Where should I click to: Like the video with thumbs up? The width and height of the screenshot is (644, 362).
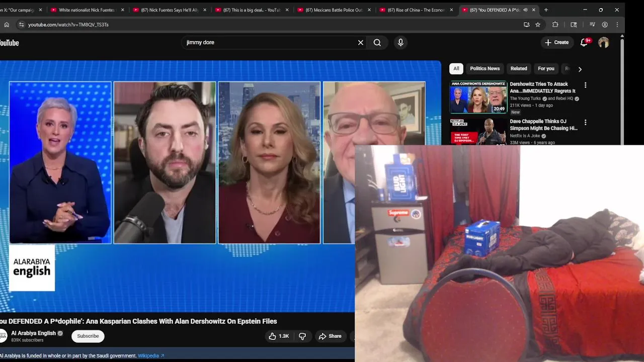[272, 336]
